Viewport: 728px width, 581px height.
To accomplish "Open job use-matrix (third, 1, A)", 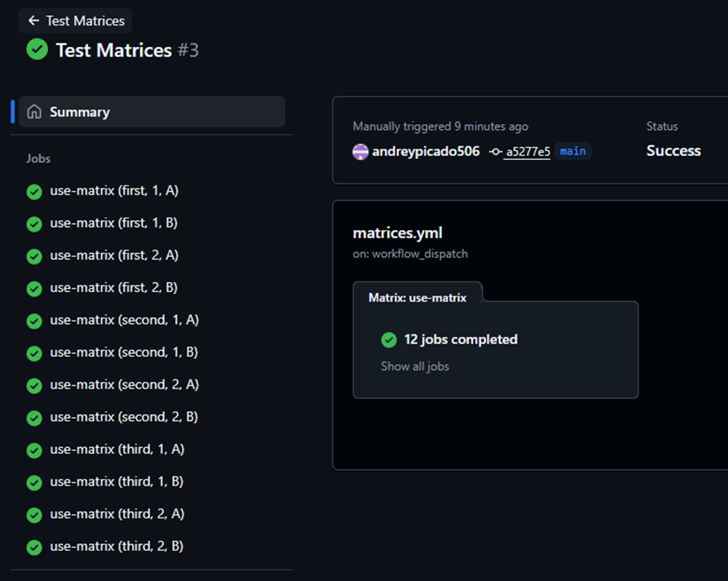I will point(116,450).
